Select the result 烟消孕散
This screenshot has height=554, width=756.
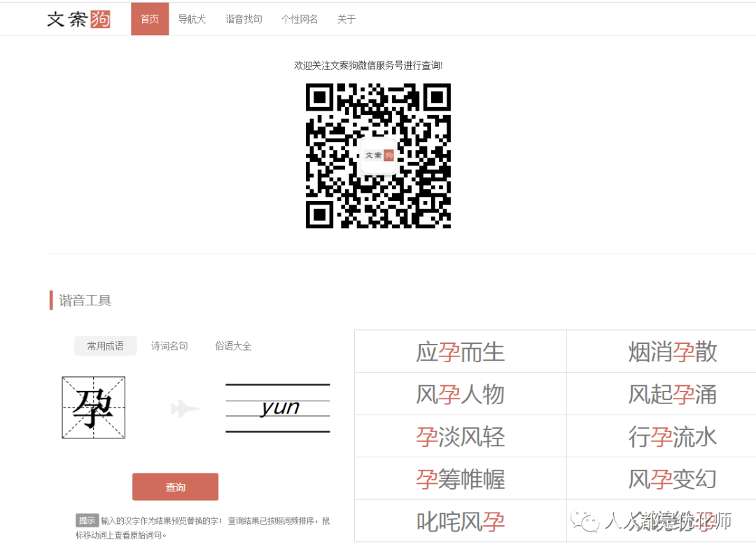tap(673, 352)
